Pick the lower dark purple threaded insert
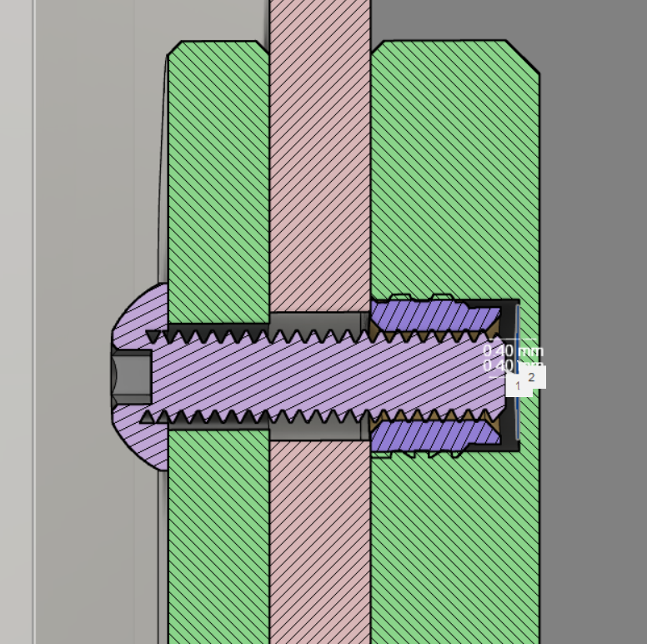The height and width of the screenshot is (644, 647). coord(425,435)
